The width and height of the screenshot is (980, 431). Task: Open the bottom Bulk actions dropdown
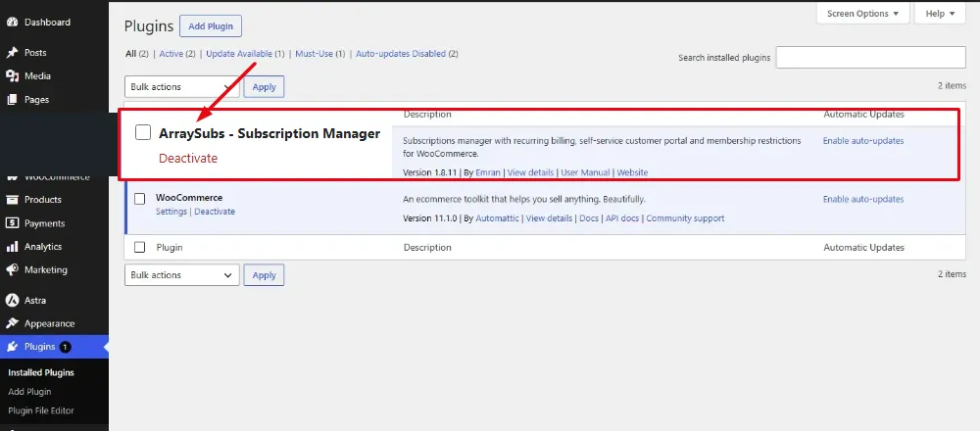(x=182, y=275)
